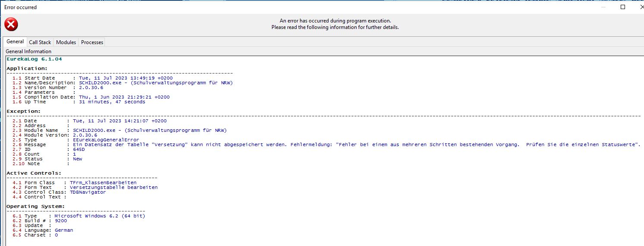Click the Language German line

pyautogui.click(x=43, y=230)
